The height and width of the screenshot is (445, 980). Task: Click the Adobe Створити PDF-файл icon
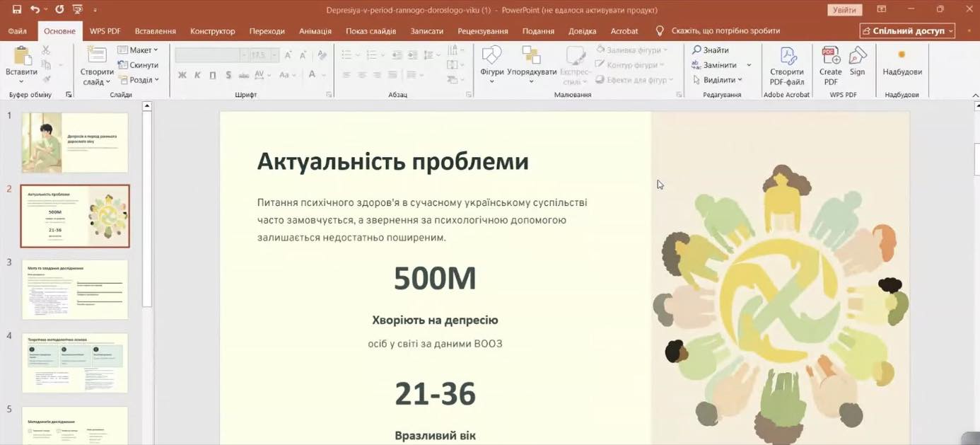tap(786, 57)
